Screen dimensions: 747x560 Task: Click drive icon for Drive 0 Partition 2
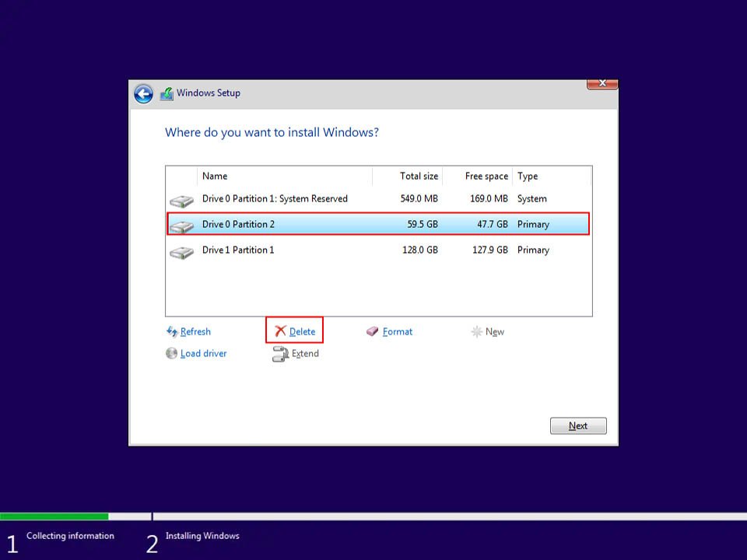coord(181,226)
